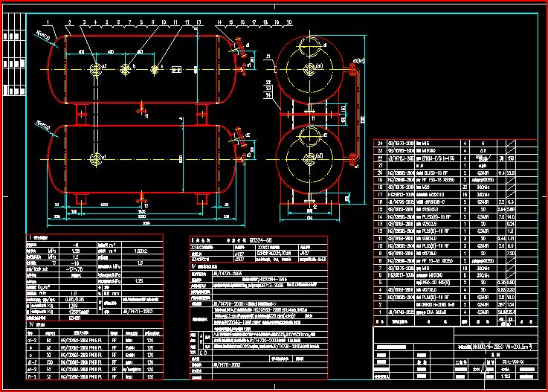Select drawing number 'CS-L-V00-01' in title block

[x=515, y=362]
